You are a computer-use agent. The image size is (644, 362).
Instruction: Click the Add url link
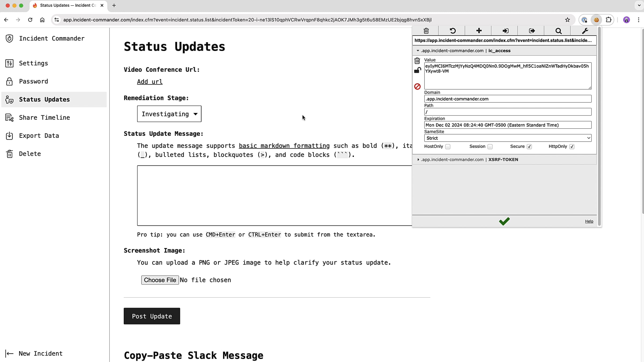(149, 82)
